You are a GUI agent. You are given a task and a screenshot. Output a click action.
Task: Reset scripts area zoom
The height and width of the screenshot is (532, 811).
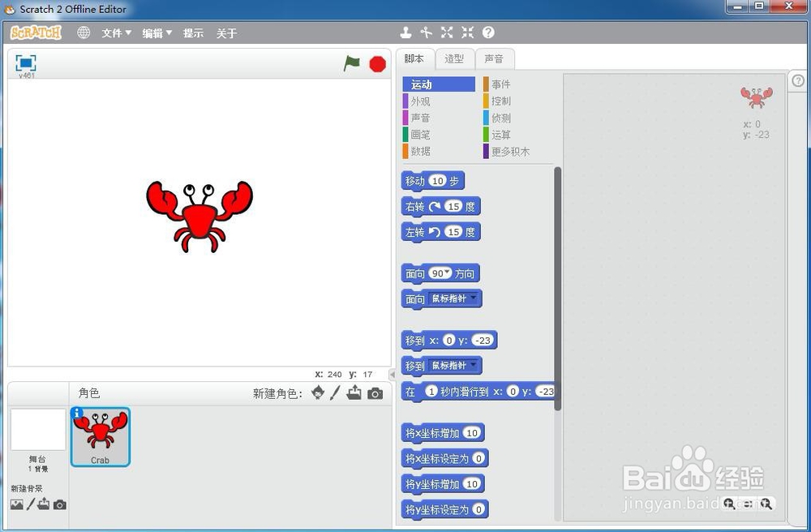pos(748,504)
